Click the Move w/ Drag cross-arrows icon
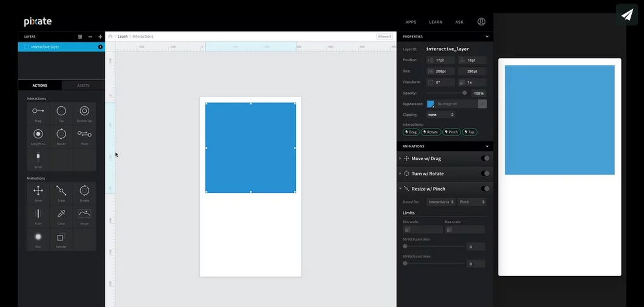Screen dimensions: 644x307 click(x=406, y=158)
